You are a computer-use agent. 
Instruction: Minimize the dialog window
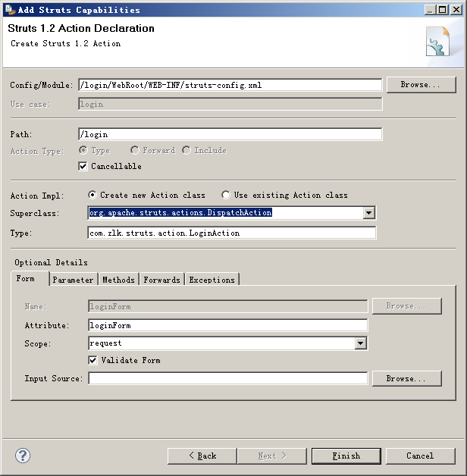coord(430,10)
